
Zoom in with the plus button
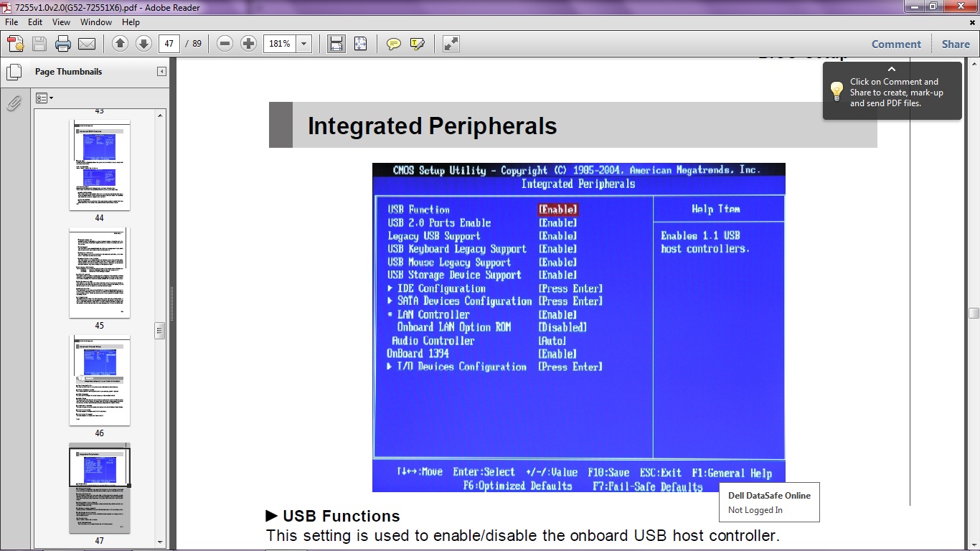248,44
